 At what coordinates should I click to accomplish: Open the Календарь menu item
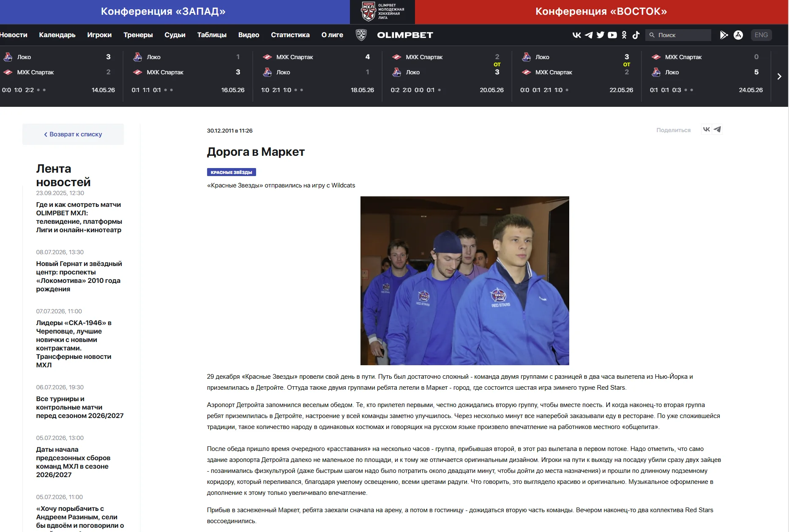pos(57,35)
